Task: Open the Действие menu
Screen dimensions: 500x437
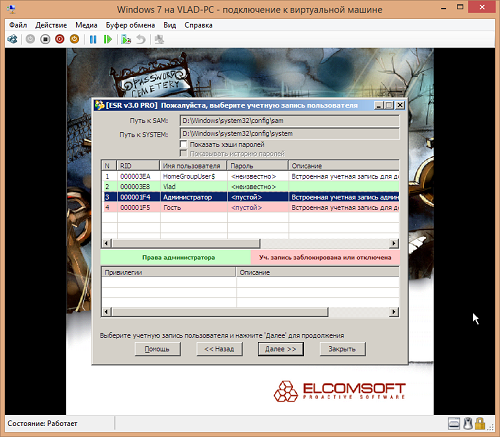Action: (51, 25)
